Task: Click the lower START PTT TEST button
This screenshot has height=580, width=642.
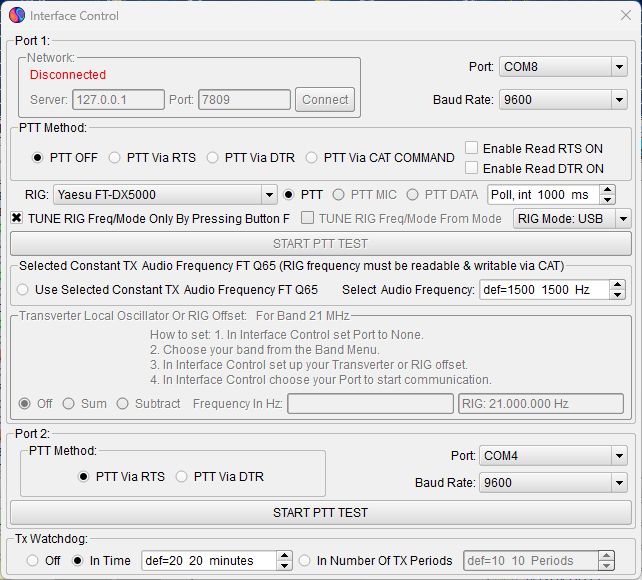Action: tap(320, 512)
